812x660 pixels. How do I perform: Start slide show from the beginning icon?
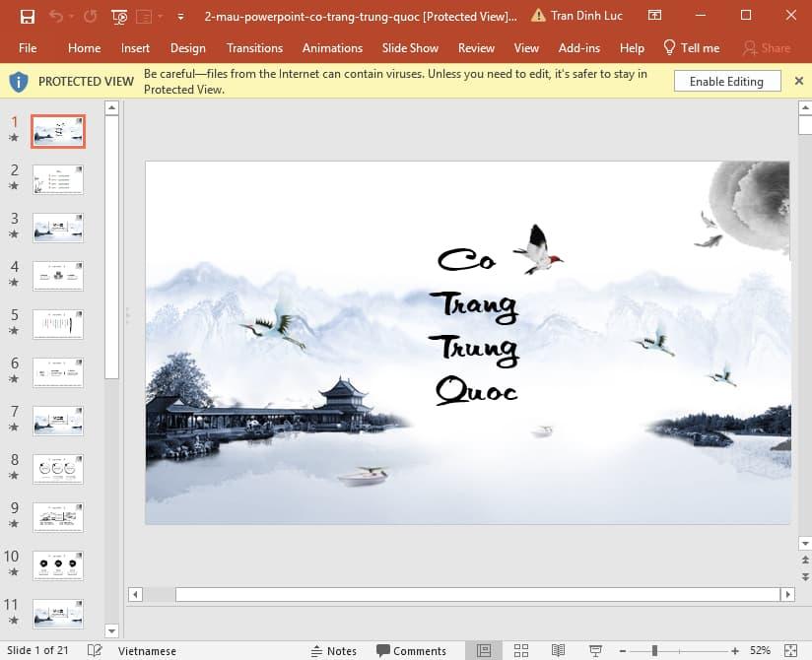[x=118, y=17]
